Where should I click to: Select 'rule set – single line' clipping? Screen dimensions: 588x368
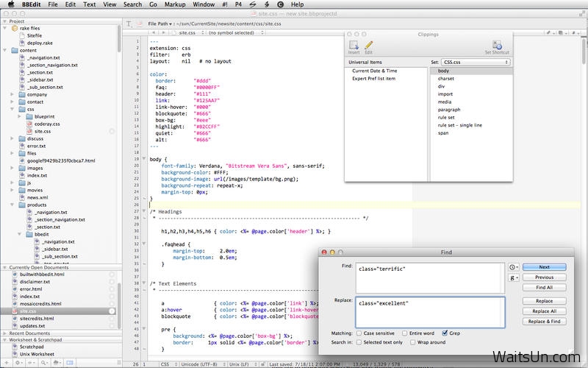[x=460, y=125]
